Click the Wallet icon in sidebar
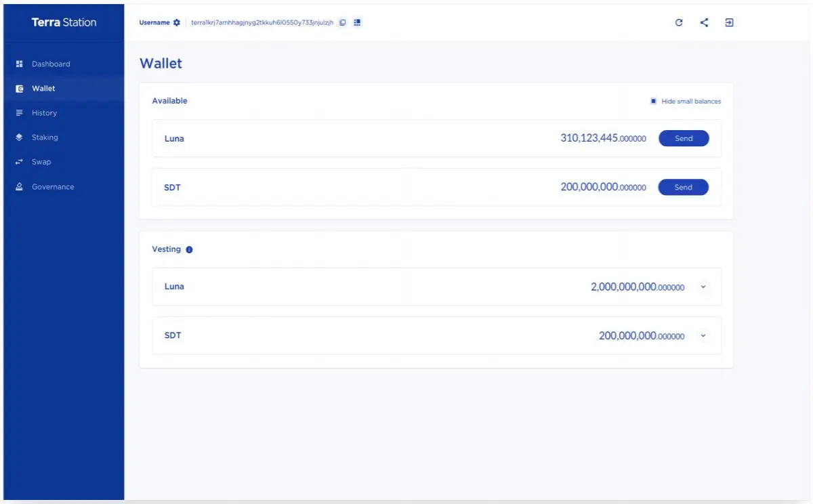The width and height of the screenshot is (813, 504). (x=20, y=89)
